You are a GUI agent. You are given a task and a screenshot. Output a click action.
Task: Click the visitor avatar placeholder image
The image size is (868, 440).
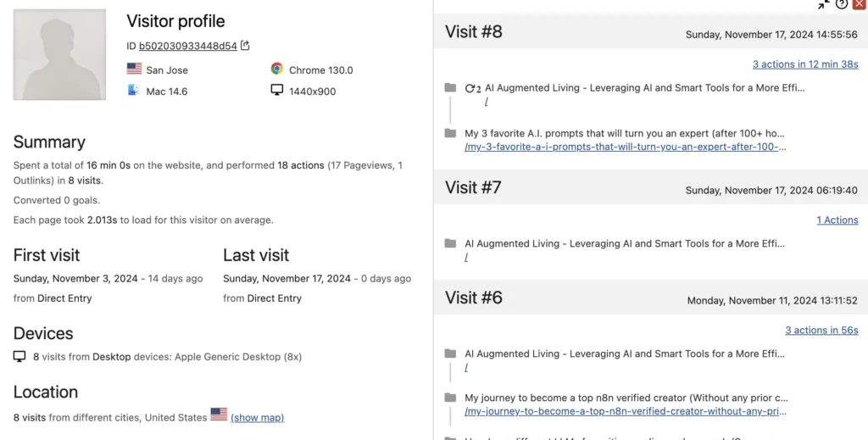(x=59, y=55)
